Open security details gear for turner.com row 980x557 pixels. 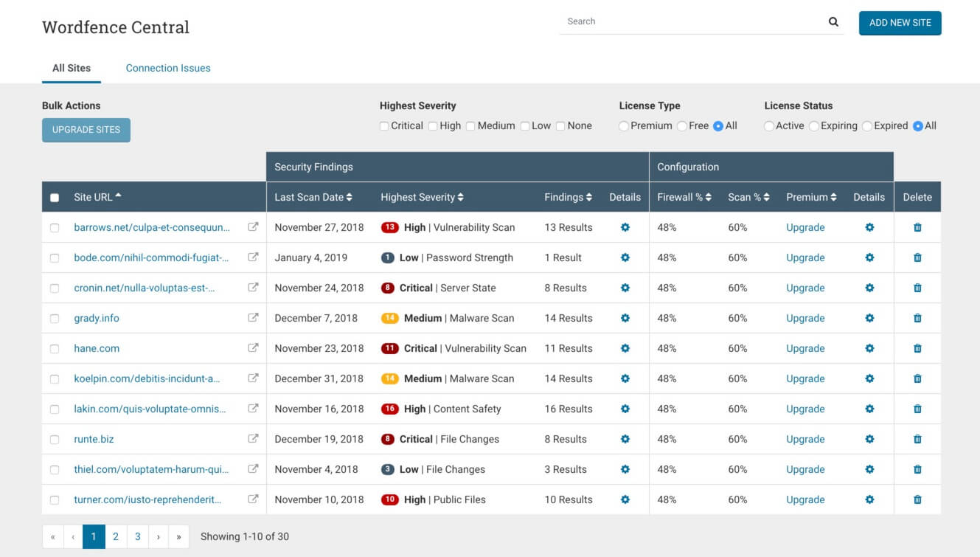coord(625,499)
